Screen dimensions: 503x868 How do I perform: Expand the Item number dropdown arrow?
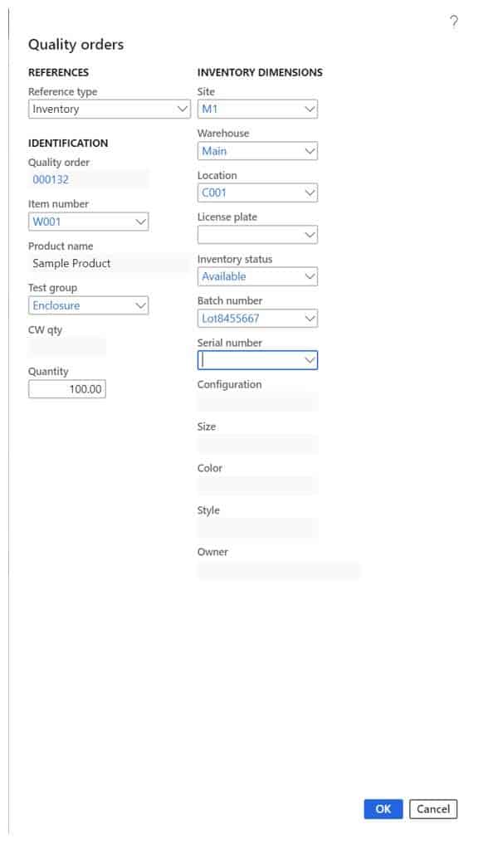pos(140,222)
